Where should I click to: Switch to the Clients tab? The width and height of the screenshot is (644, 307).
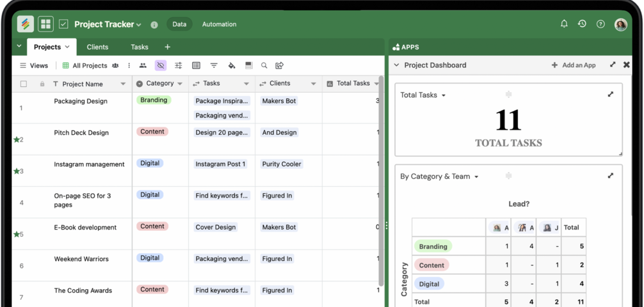click(x=97, y=47)
